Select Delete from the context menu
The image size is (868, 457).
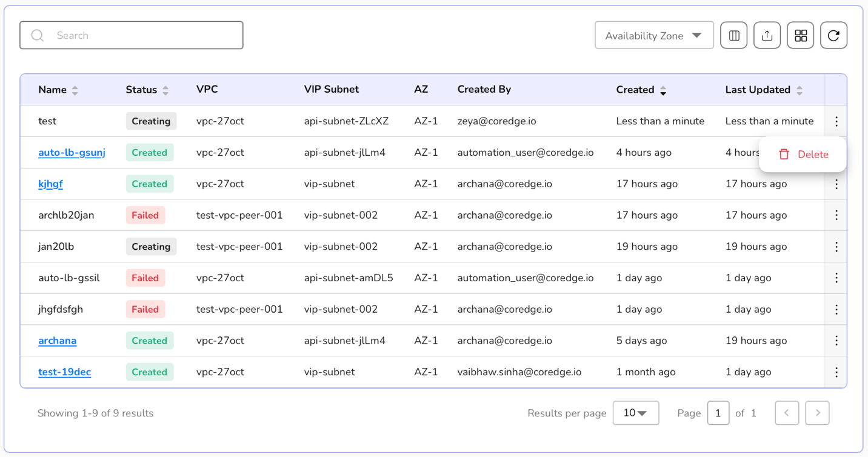pyautogui.click(x=803, y=155)
